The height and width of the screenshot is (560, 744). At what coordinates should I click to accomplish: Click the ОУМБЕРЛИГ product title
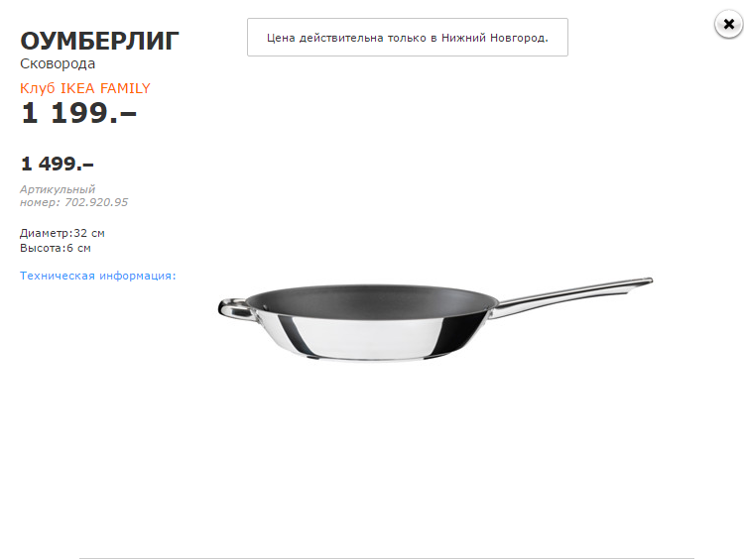point(99,41)
